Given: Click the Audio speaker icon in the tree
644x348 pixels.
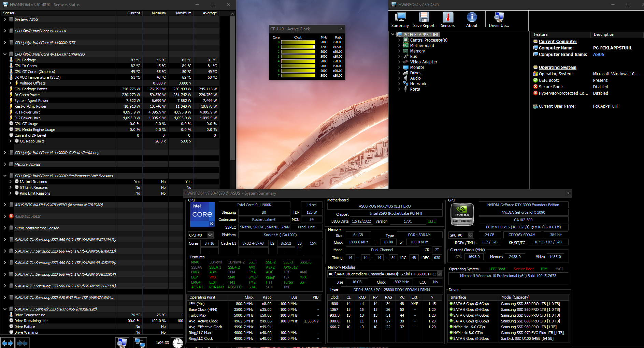Looking at the screenshot, I should [x=406, y=78].
